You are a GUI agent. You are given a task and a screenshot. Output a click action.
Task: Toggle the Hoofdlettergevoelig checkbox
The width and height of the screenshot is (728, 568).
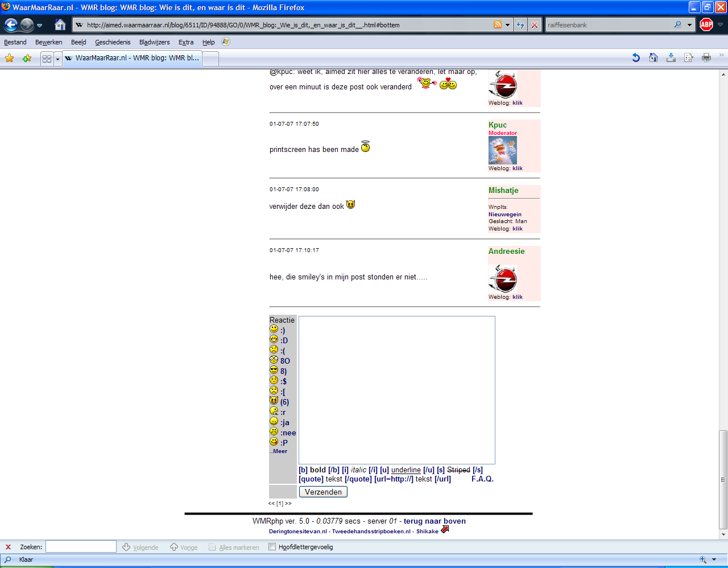pos(272,547)
